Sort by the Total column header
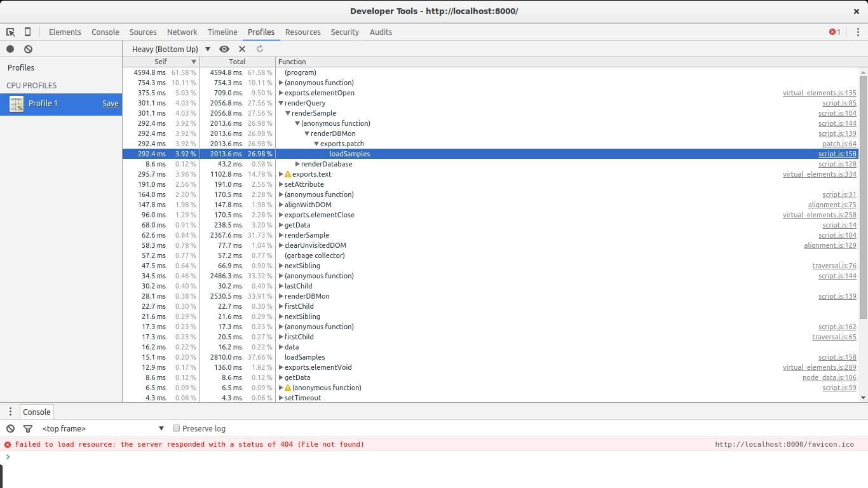The height and width of the screenshot is (488, 868). pyautogui.click(x=237, y=62)
